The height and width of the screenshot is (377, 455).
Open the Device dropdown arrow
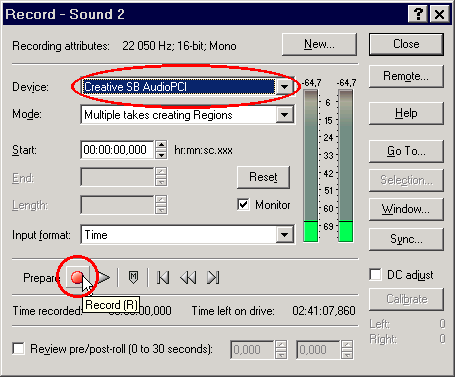click(284, 87)
